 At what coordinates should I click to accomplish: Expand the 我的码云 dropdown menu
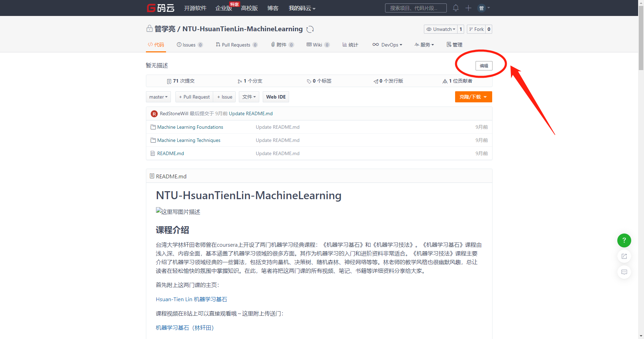(x=302, y=8)
